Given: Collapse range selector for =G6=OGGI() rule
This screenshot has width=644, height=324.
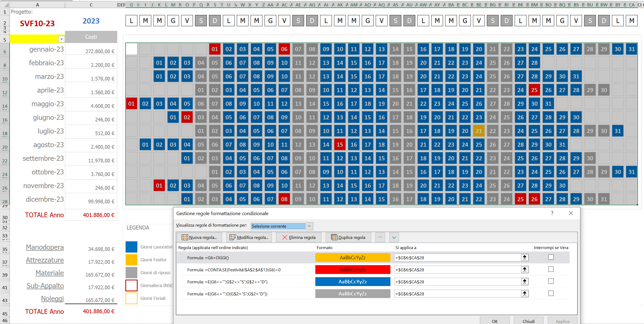Looking at the screenshot, I should [x=525, y=257].
